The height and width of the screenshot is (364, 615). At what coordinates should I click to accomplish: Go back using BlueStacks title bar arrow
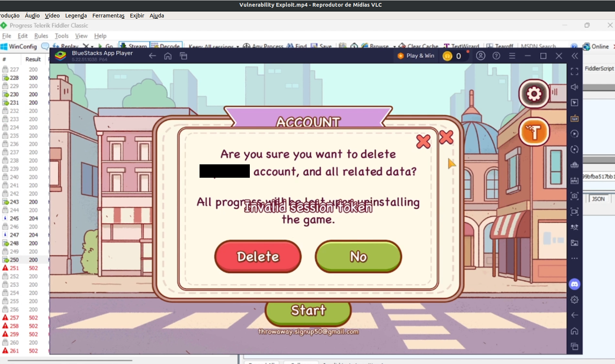[152, 56]
